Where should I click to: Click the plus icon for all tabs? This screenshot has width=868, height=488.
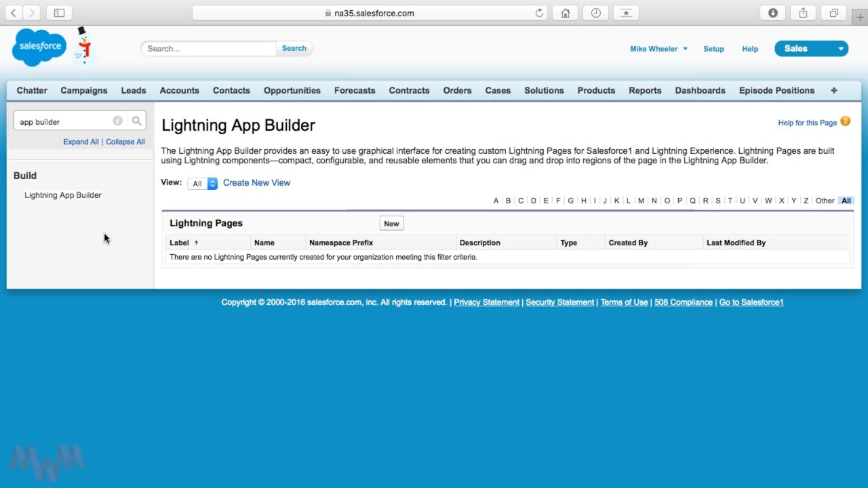833,90
